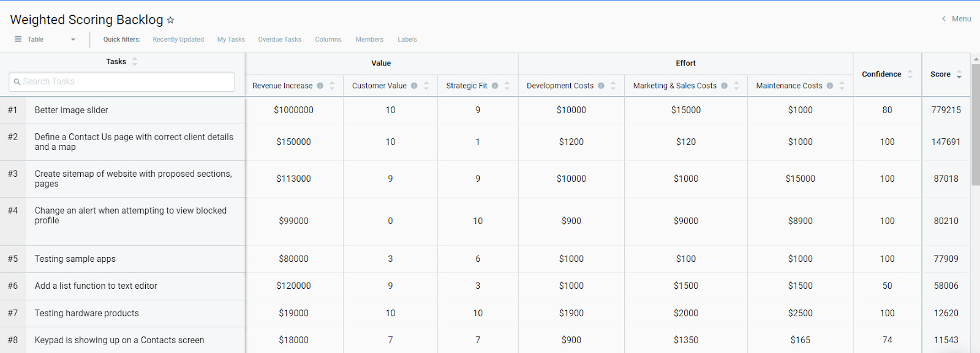Open the Labels filter
This screenshot has height=353, width=980.
(x=407, y=39)
